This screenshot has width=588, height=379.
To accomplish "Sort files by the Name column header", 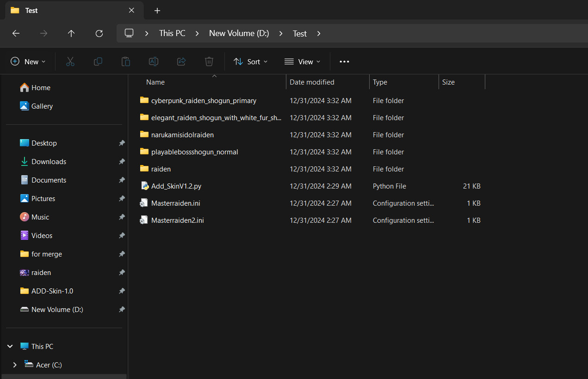I will (155, 82).
